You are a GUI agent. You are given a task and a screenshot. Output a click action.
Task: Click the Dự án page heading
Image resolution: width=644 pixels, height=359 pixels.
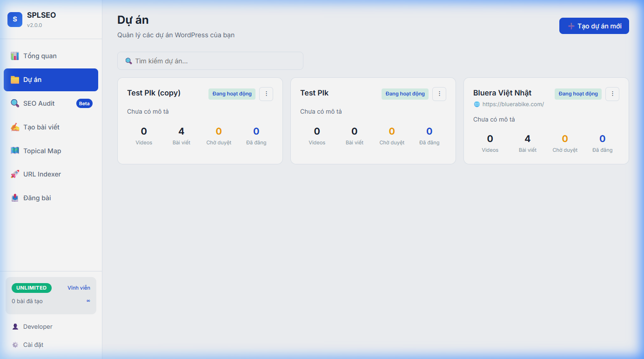(x=133, y=20)
